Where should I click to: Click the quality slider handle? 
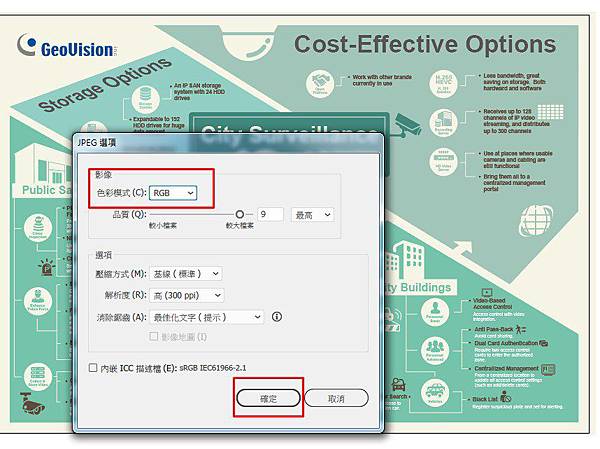[240, 214]
